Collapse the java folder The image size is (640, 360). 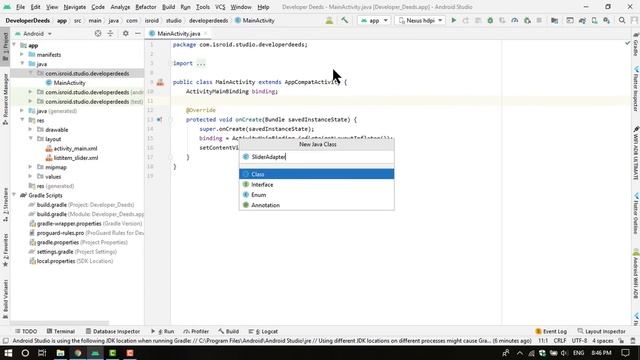(22, 64)
